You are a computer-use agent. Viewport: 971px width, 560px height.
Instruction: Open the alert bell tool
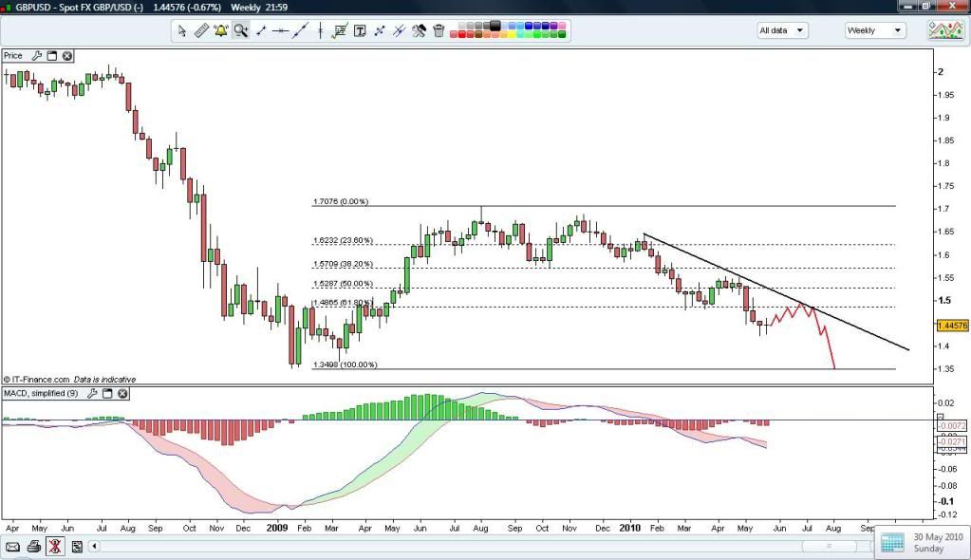[x=221, y=30]
